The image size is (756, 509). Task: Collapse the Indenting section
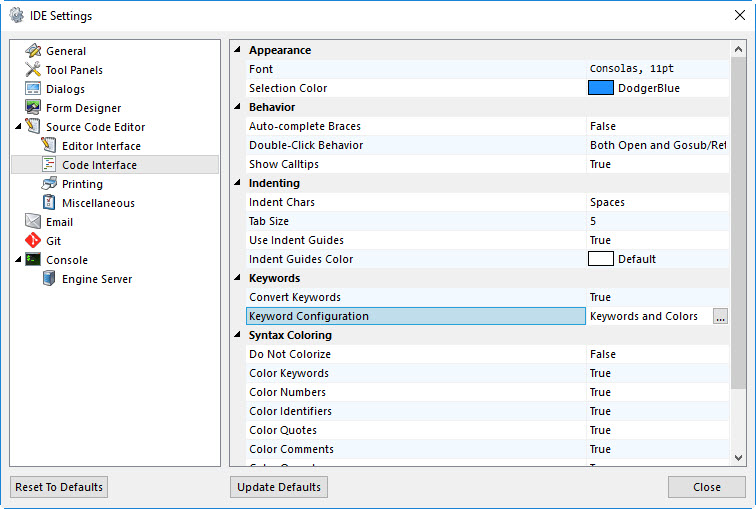pyautogui.click(x=237, y=183)
